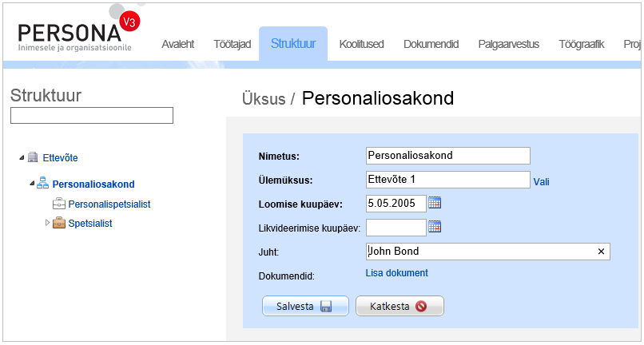Image resolution: width=644 pixels, height=345 pixels.
Task: Expand the Spetsialist tree node
Action: (47, 223)
